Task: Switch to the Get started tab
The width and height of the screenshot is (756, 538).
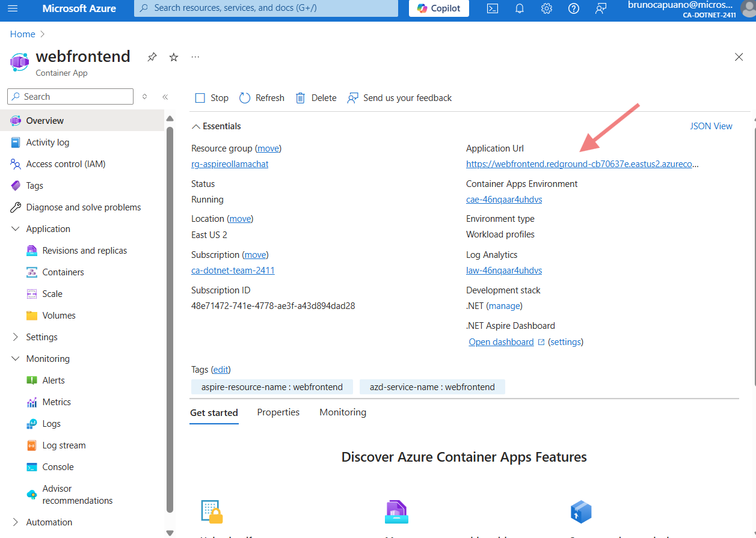Action: [214, 412]
